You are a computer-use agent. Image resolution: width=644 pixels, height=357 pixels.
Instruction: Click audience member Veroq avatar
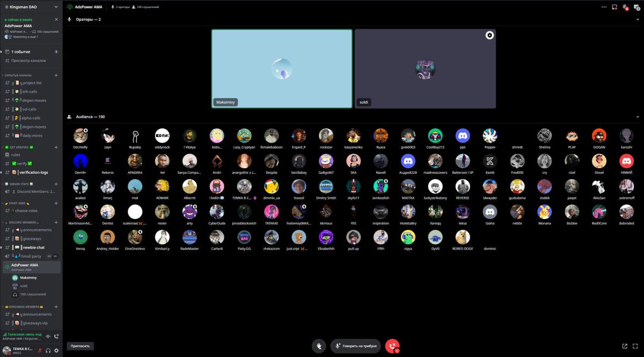point(80,237)
